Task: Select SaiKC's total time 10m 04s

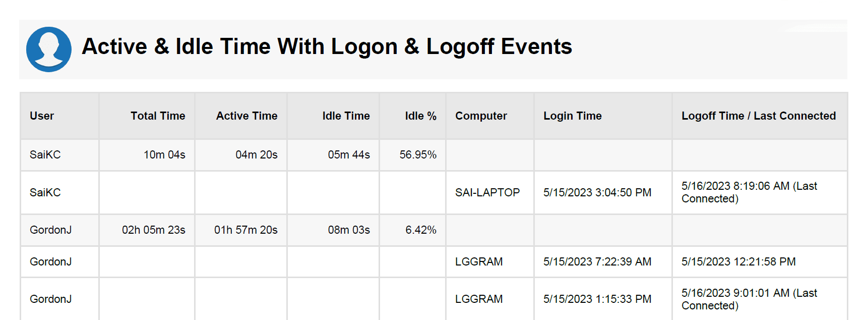Action: click(164, 155)
